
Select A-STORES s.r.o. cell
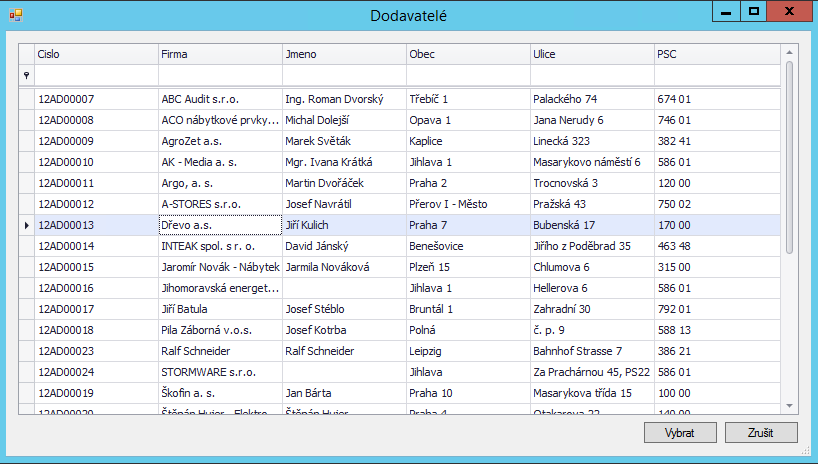tap(220, 204)
